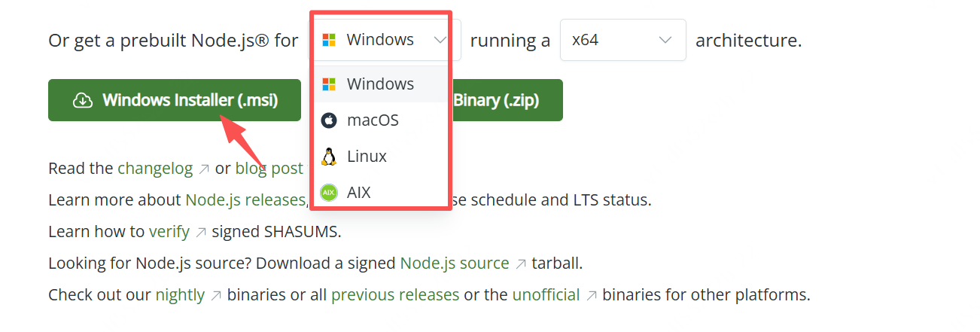Open the changelog link

pos(155,169)
